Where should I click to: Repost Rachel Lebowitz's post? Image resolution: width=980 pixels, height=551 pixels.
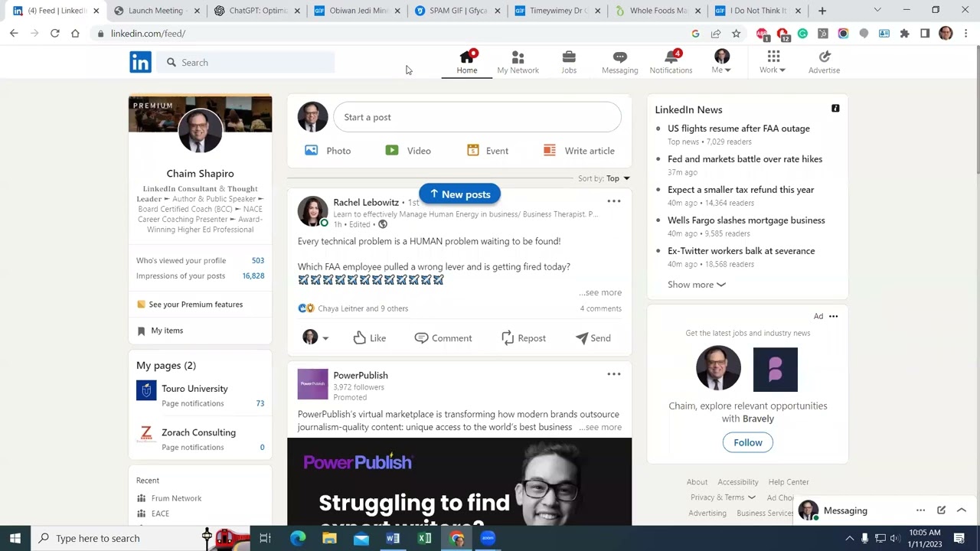524,338
